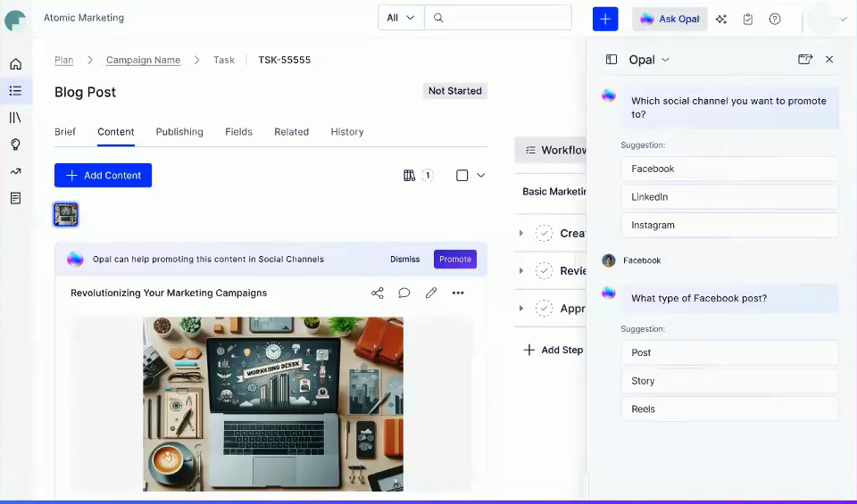Image resolution: width=857 pixels, height=504 pixels.
Task: Tick the select-all content checkbox
Action: click(462, 175)
